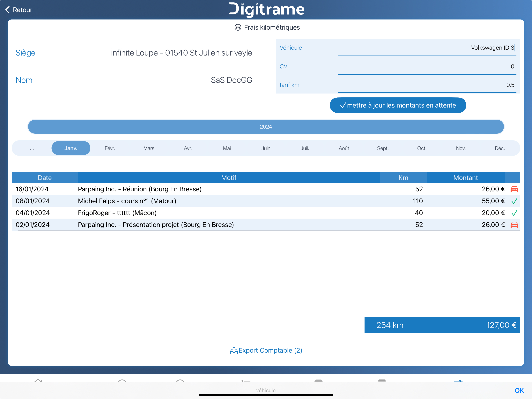Click the Montant column header
This screenshot has width=532, height=399.
coord(465,178)
